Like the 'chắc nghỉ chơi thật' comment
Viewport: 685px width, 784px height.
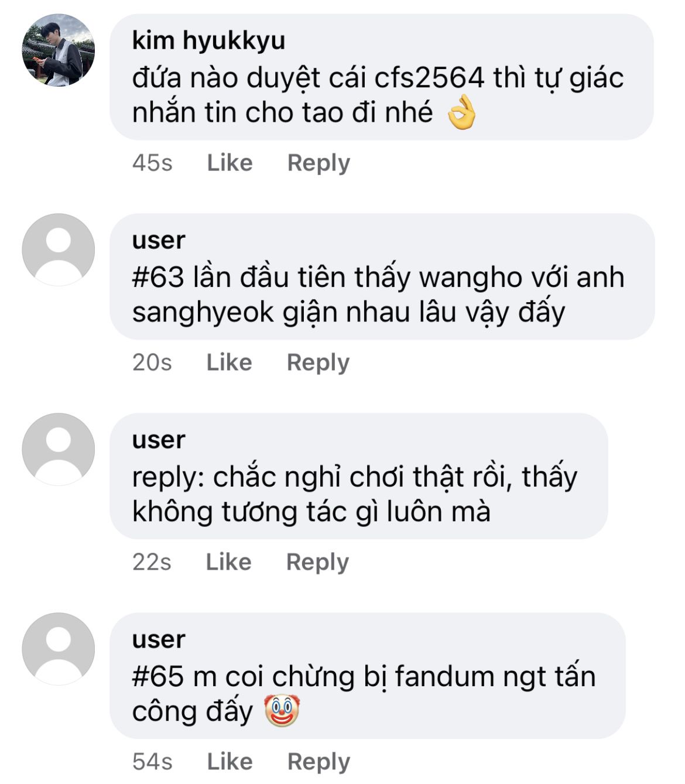point(228,562)
